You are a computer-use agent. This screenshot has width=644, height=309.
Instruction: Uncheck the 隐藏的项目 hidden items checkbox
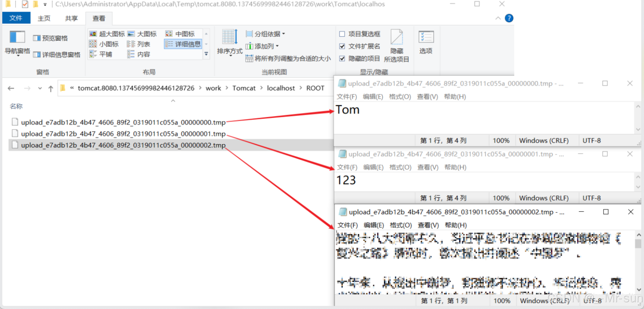click(342, 59)
